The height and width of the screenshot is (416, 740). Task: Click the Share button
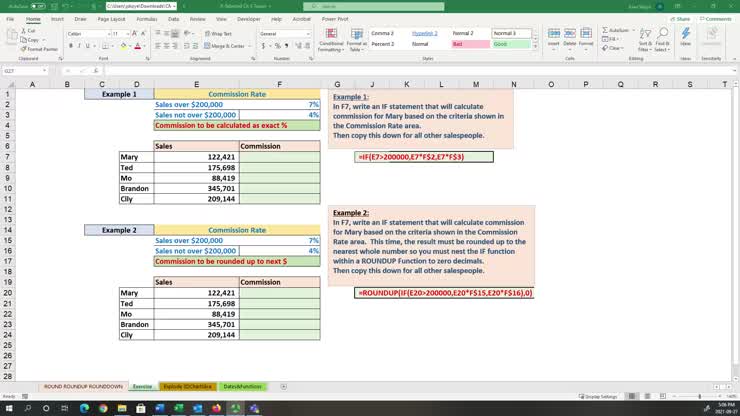[682, 18]
